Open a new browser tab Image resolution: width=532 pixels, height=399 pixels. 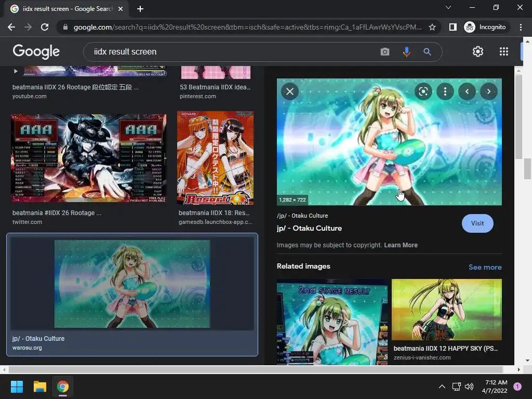pyautogui.click(x=140, y=9)
